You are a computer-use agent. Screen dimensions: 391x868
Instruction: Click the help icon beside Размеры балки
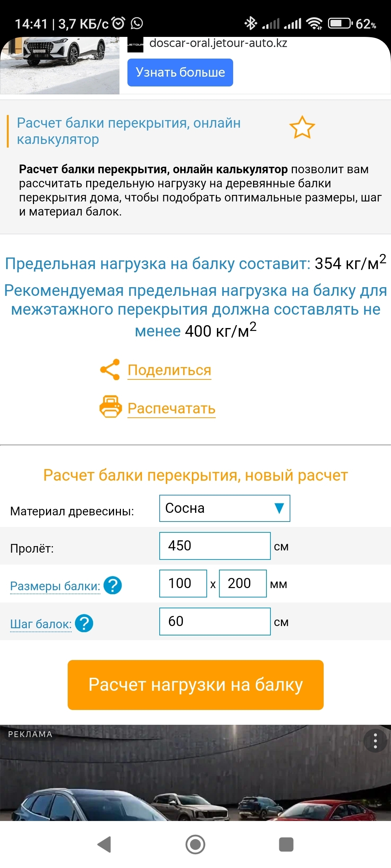point(113,585)
